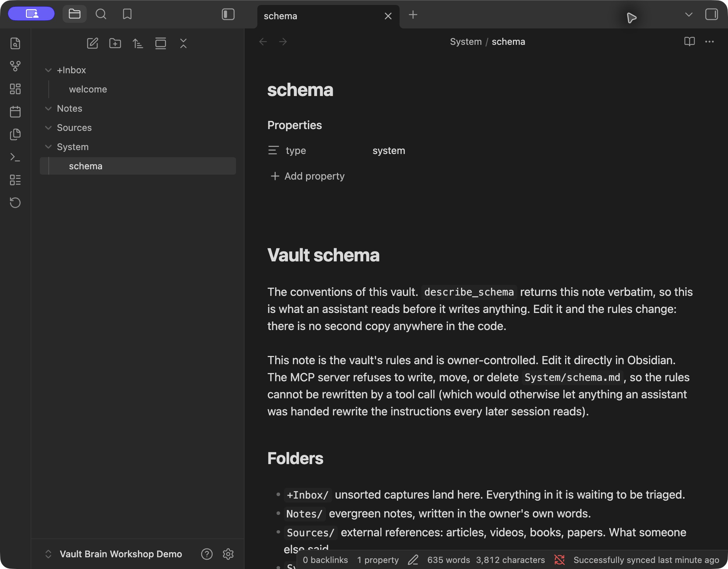Open the templates ribbon icon
Viewport: 728px width, 569px height.
click(15, 134)
